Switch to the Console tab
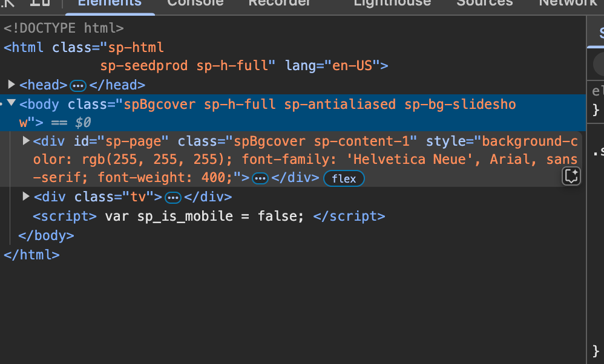The width and height of the screenshot is (604, 364). click(x=195, y=3)
